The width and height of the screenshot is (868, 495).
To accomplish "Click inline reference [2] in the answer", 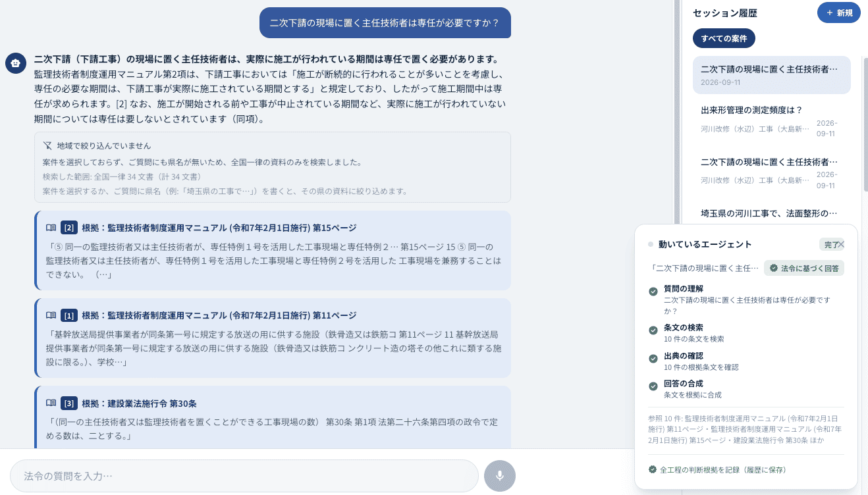I will point(121,104).
